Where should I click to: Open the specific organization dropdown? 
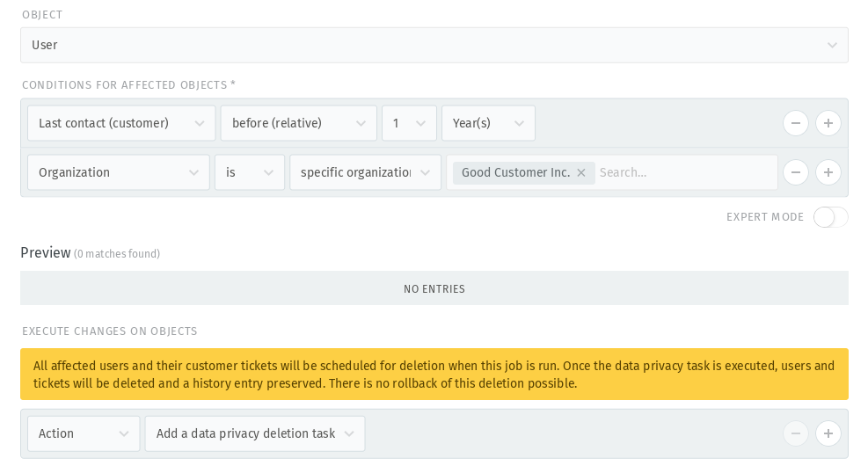point(365,172)
